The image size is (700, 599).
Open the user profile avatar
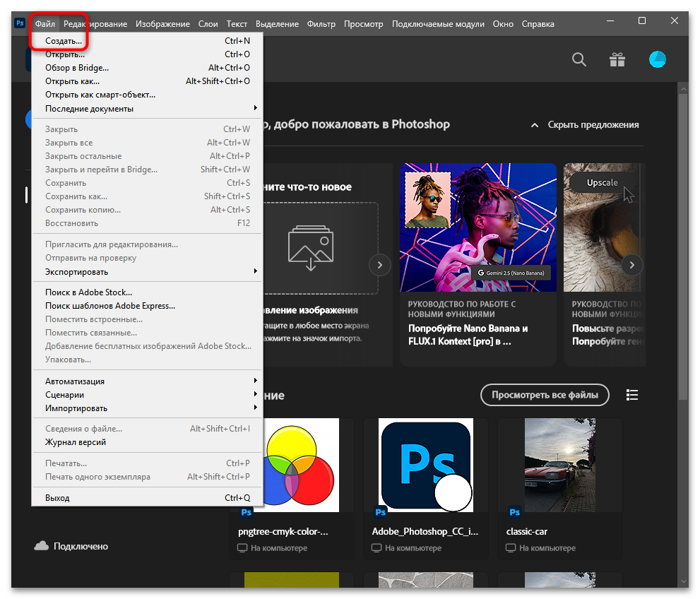click(x=657, y=59)
